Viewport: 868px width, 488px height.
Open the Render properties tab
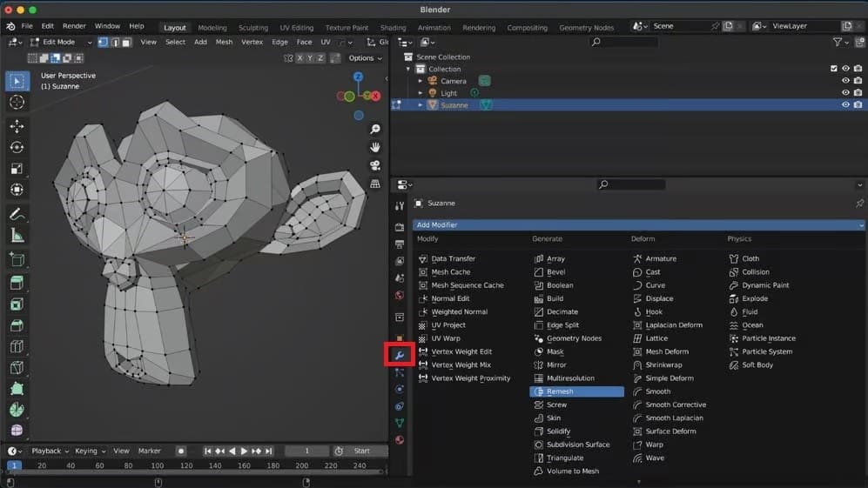click(399, 227)
